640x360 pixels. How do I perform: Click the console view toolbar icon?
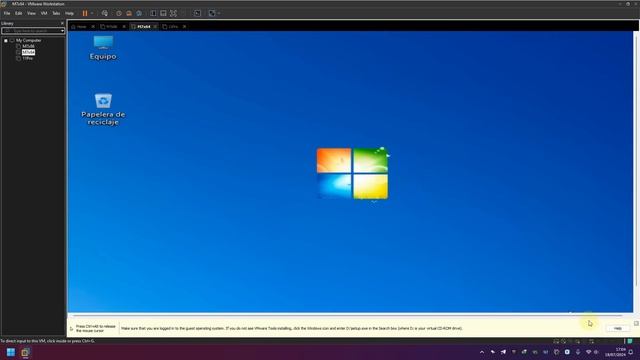pyautogui.click(x=197, y=13)
